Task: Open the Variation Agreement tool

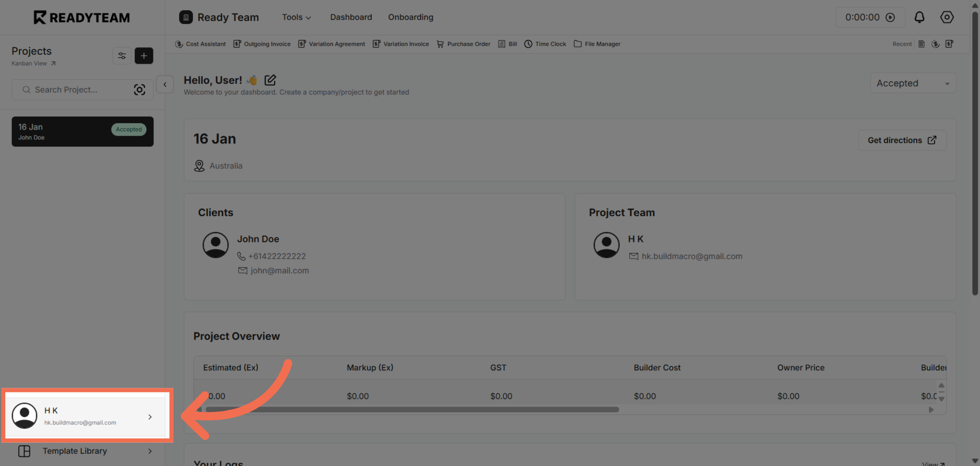Action: [332, 44]
